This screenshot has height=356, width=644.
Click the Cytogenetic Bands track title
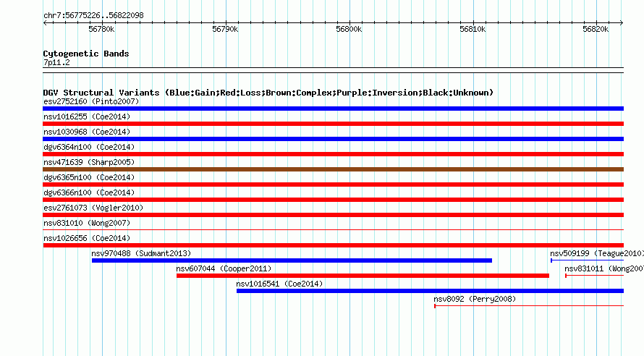pyautogui.click(x=86, y=54)
